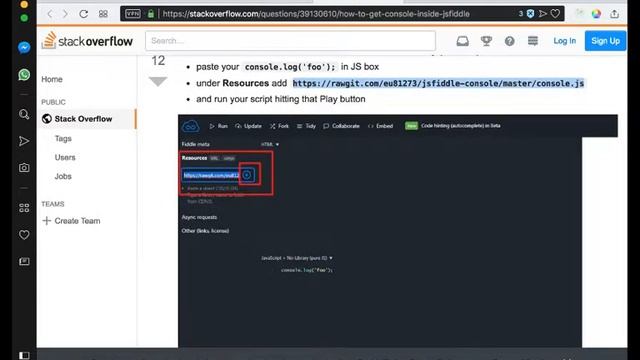Open the achievements trophy icon
Viewport: 640px width, 360px height.
[486, 41]
